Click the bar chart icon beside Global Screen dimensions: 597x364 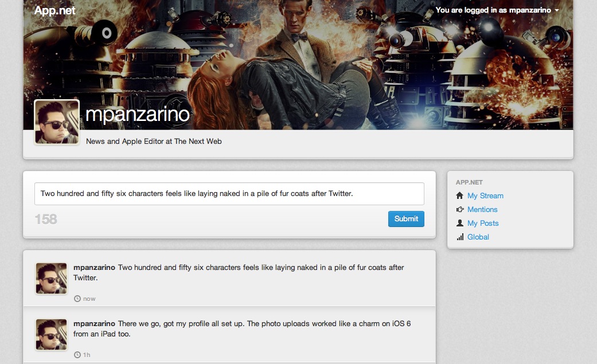point(460,237)
